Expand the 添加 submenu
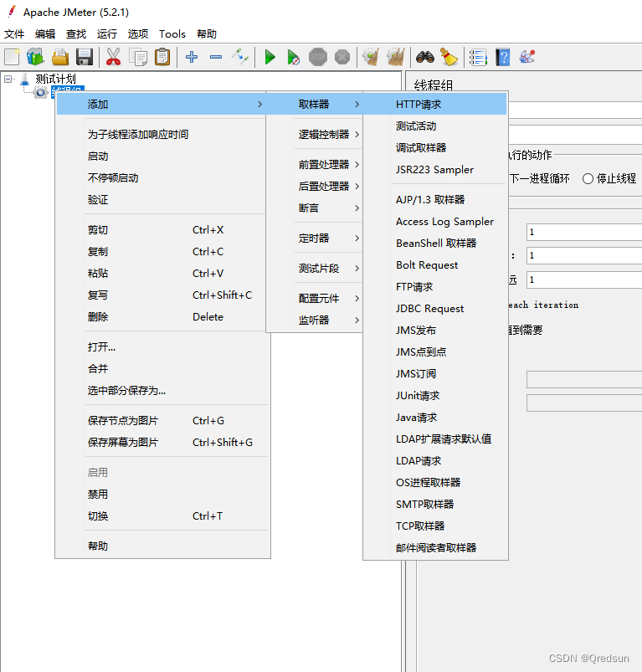This screenshot has width=642, height=672. pyautogui.click(x=162, y=104)
